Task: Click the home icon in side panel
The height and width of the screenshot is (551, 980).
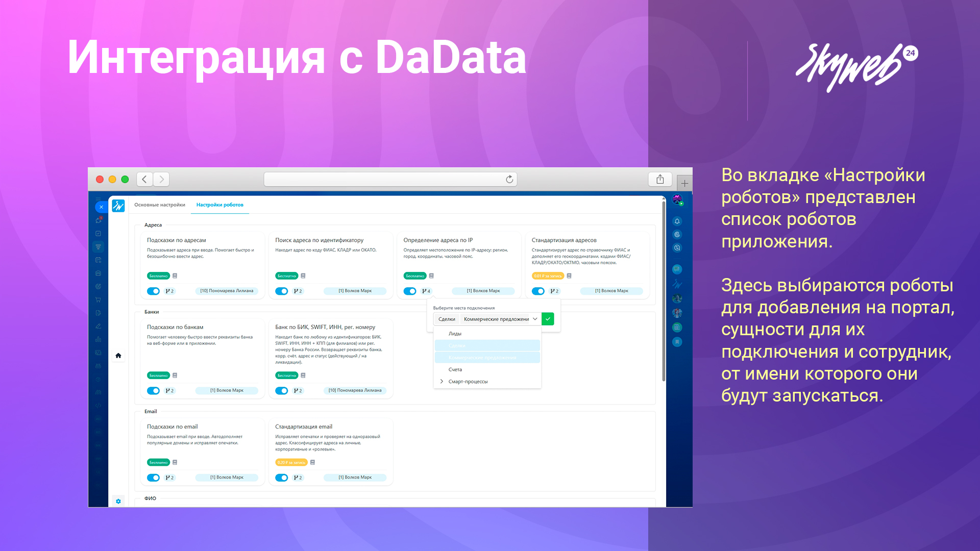Action: point(118,356)
